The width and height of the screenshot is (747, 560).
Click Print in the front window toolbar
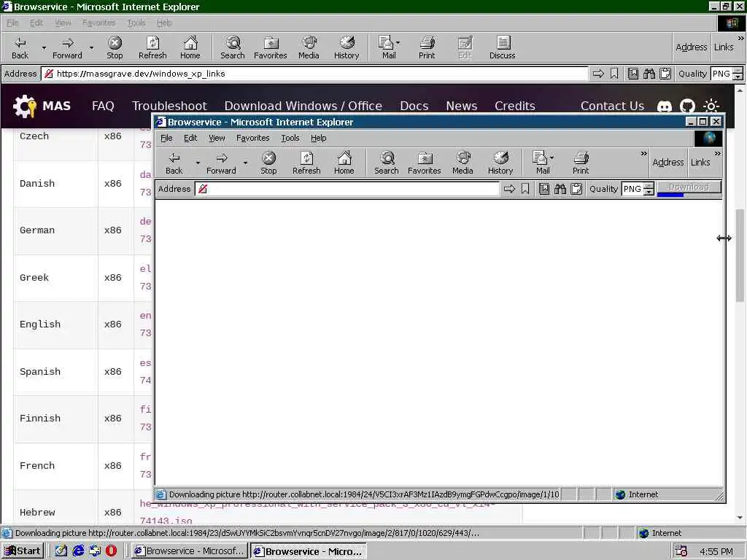click(x=581, y=163)
